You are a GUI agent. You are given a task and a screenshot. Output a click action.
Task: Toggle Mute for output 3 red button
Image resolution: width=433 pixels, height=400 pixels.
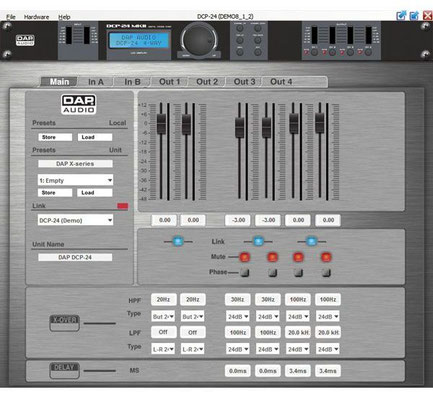coord(298,257)
